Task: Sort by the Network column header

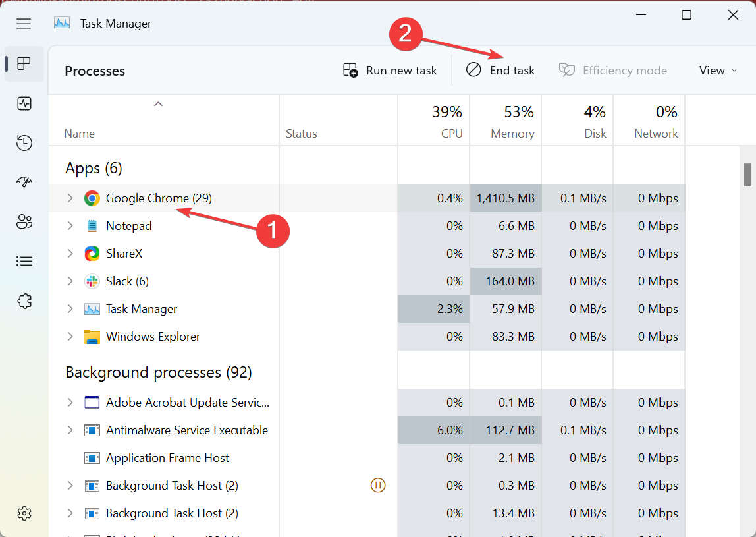Action: pos(649,121)
